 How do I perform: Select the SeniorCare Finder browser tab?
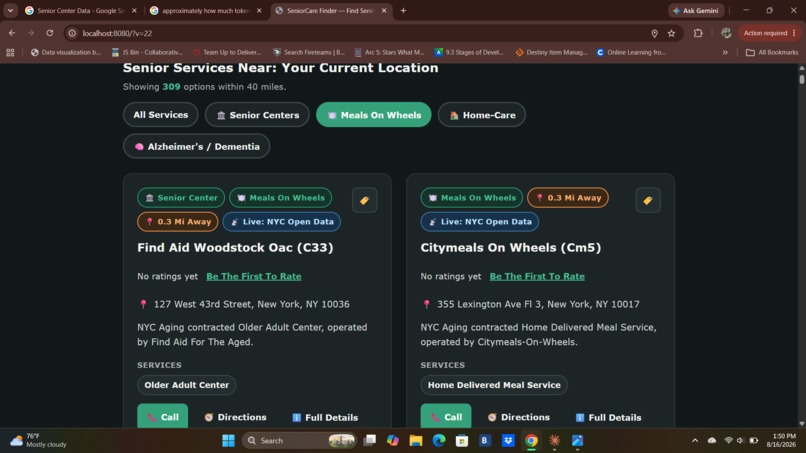click(x=330, y=10)
